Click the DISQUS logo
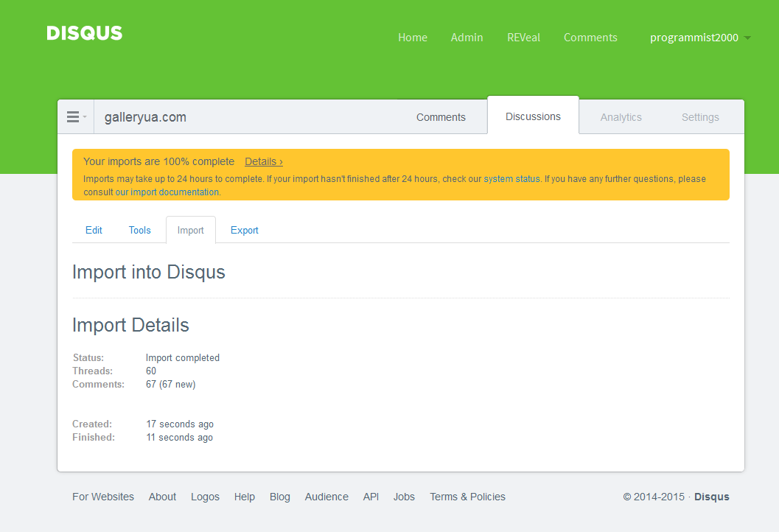The height and width of the screenshot is (532, 779). (x=85, y=33)
